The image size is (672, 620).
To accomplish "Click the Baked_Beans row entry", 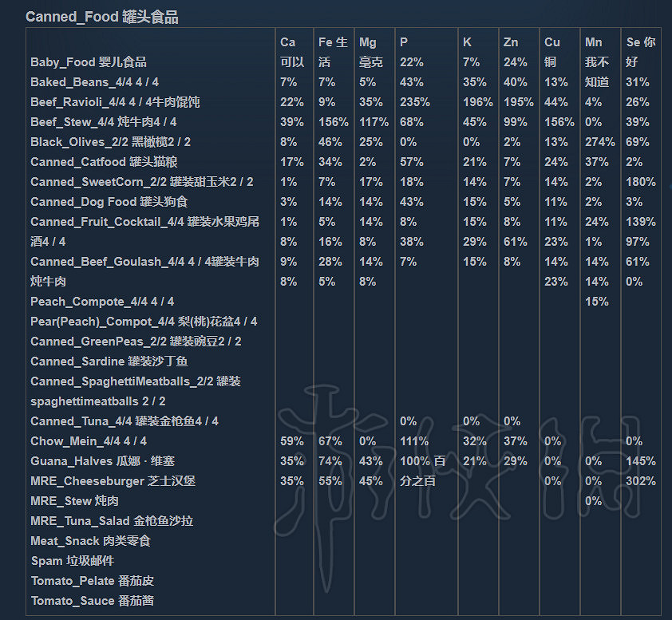I will pos(94,82).
